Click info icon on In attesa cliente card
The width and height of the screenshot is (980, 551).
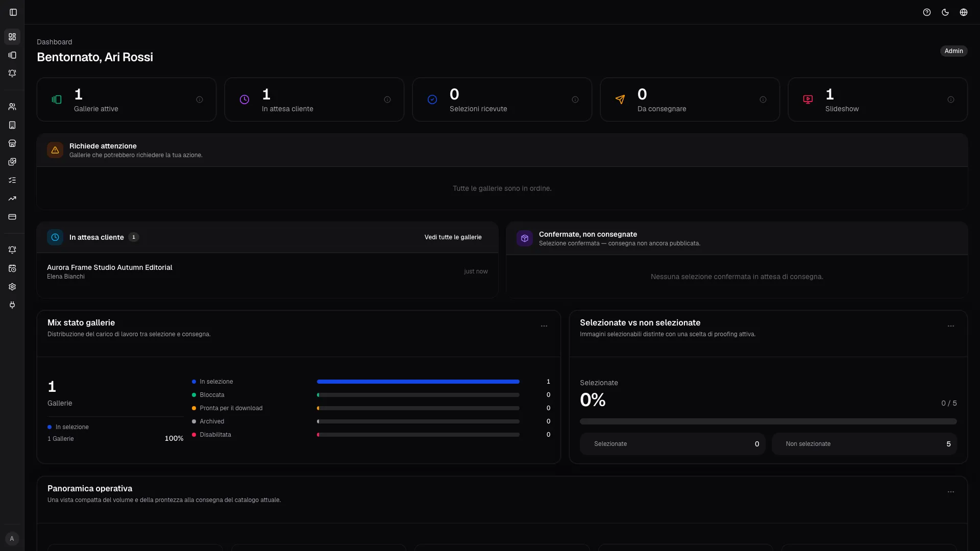387,99
